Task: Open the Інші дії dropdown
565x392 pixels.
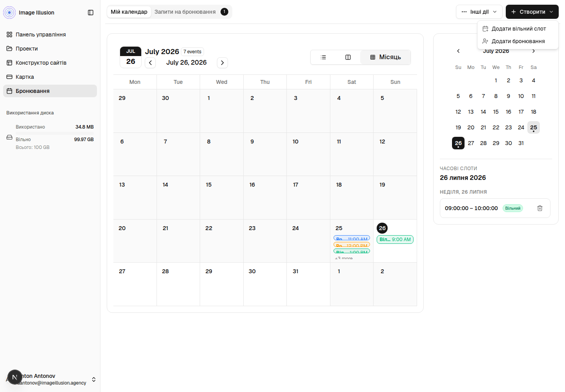Action: pos(479,12)
